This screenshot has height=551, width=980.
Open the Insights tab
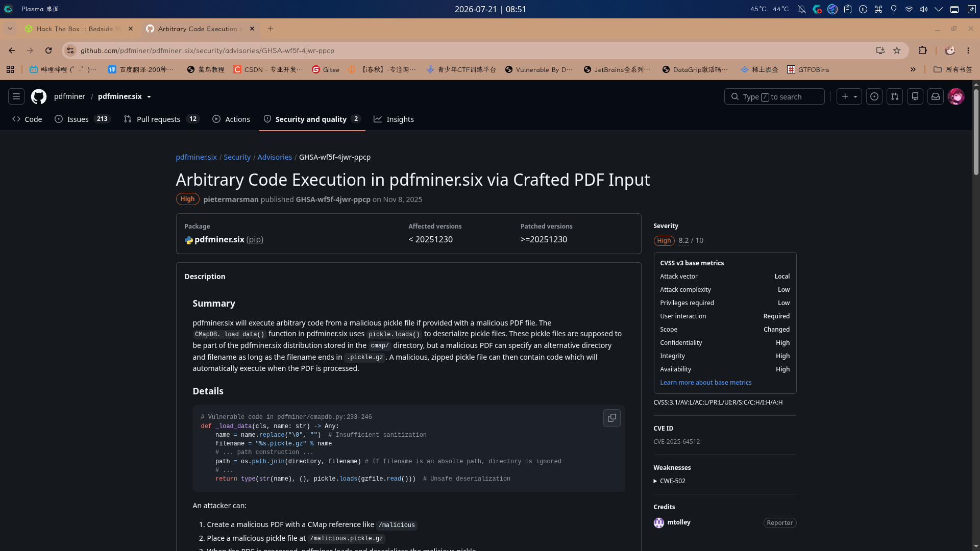[394, 119]
